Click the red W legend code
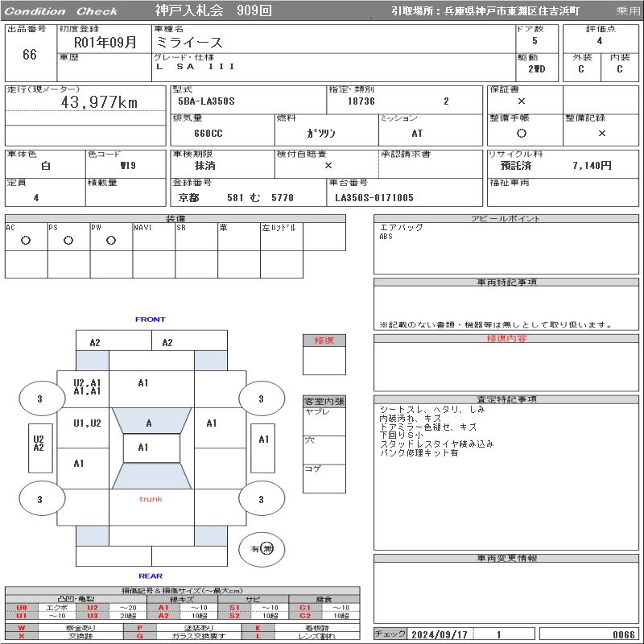Screen dimensions: 644x644 tap(22, 627)
